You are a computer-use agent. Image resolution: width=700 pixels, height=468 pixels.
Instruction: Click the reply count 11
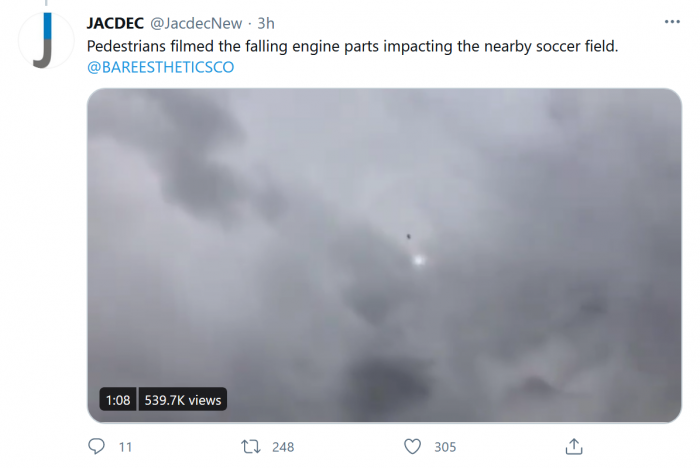click(x=125, y=447)
